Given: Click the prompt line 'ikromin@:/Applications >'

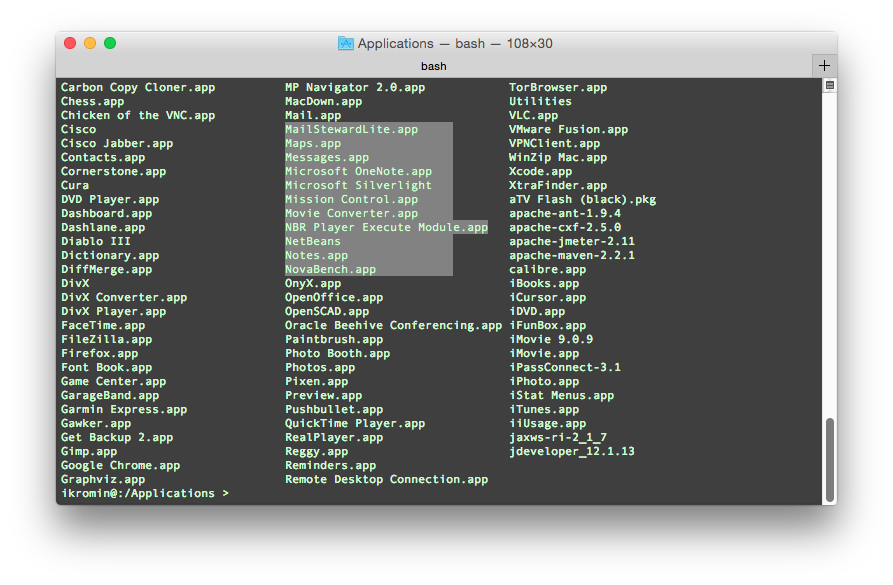Looking at the screenshot, I should tap(145, 493).
